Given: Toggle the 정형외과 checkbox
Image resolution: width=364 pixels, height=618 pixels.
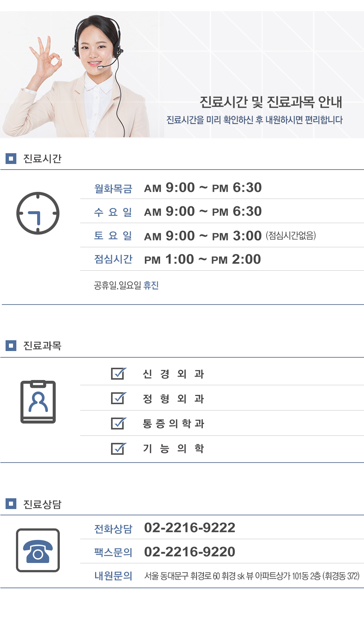Looking at the screenshot, I should point(118,398).
